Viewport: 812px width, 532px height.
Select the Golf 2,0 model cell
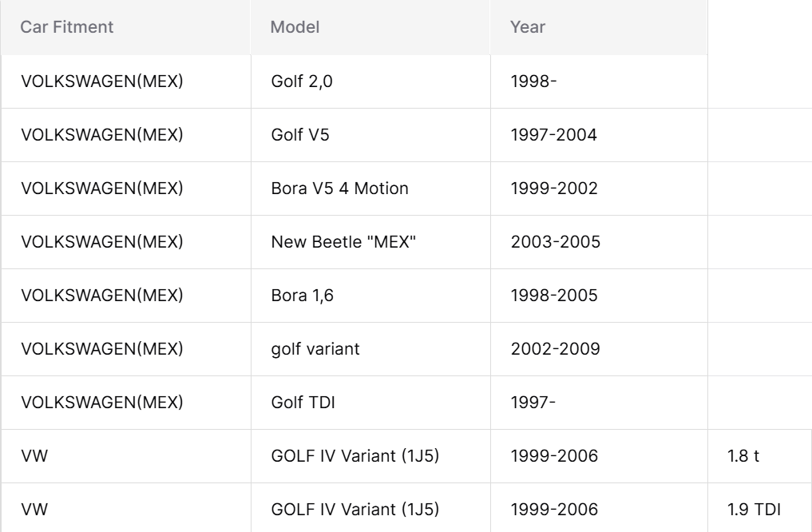[370, 81]
